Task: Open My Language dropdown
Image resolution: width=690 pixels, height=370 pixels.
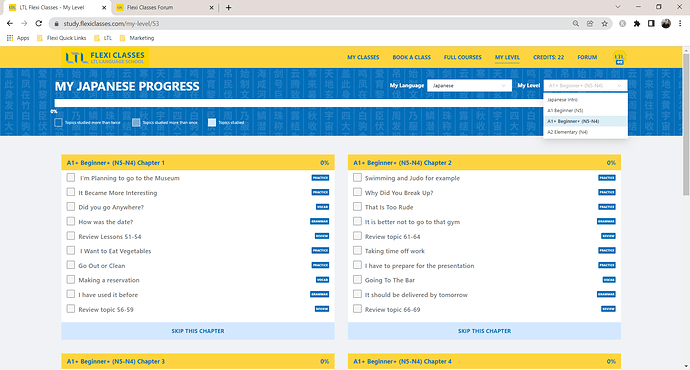Action: tap(469, 85)
